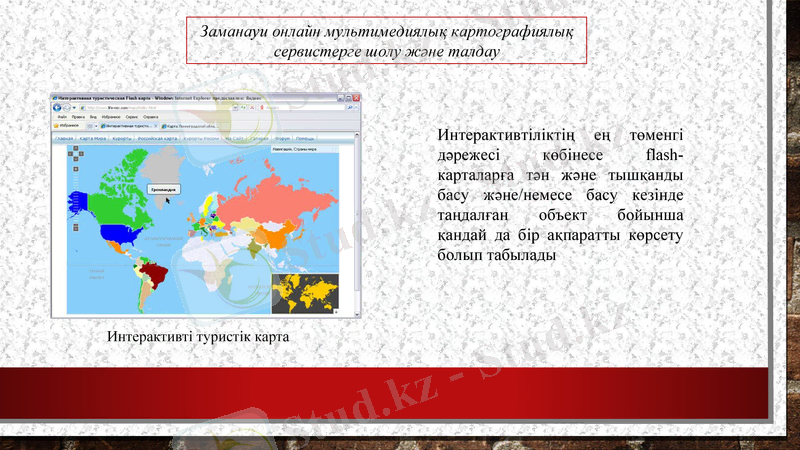
Task: Select blue USA mainland on the map
Action: pyautogui.click(x=120, y=234)
